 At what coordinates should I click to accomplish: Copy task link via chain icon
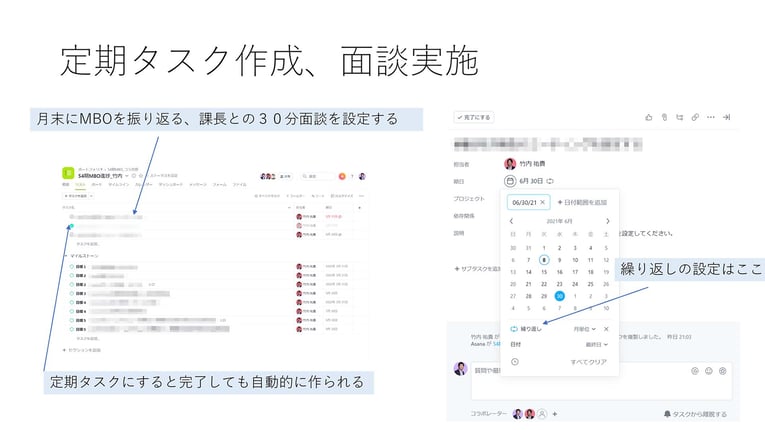click(695, 117)
